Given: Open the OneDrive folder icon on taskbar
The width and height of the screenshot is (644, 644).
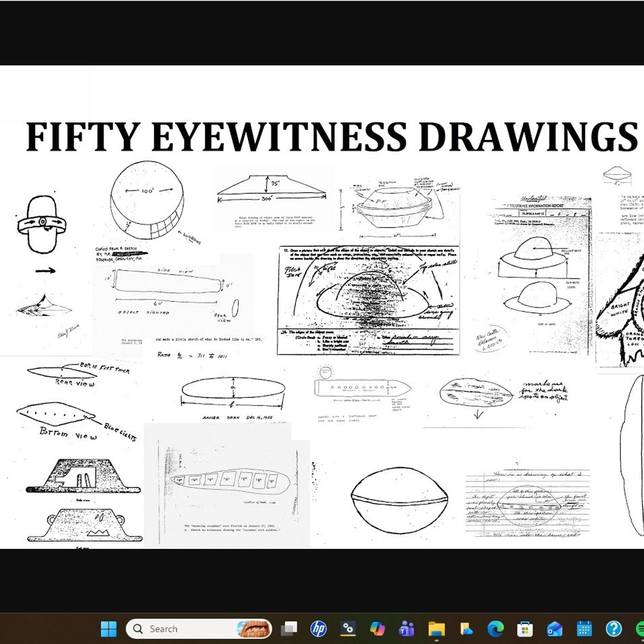Looking at the screenshot, I should (466, 628).
